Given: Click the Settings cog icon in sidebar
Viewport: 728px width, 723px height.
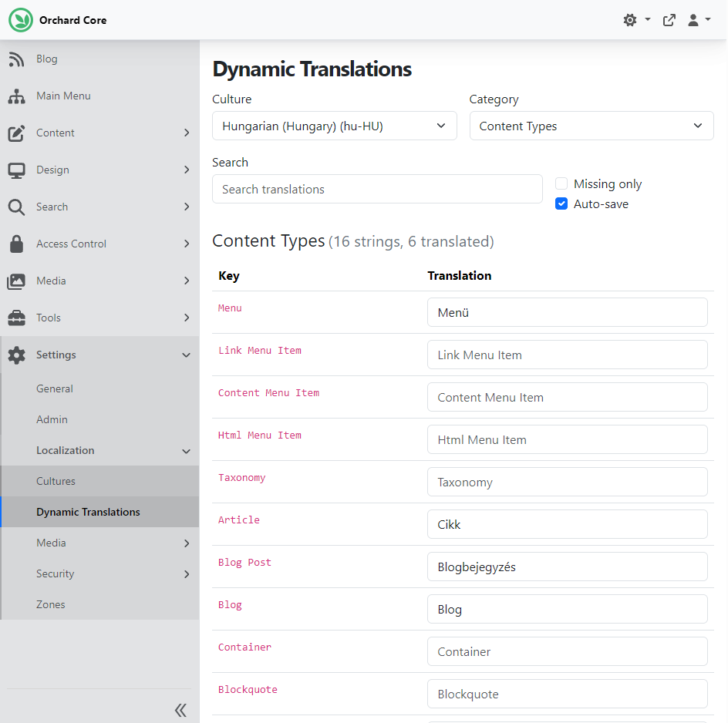Looking at the screenshot, I should coord(16,355).
